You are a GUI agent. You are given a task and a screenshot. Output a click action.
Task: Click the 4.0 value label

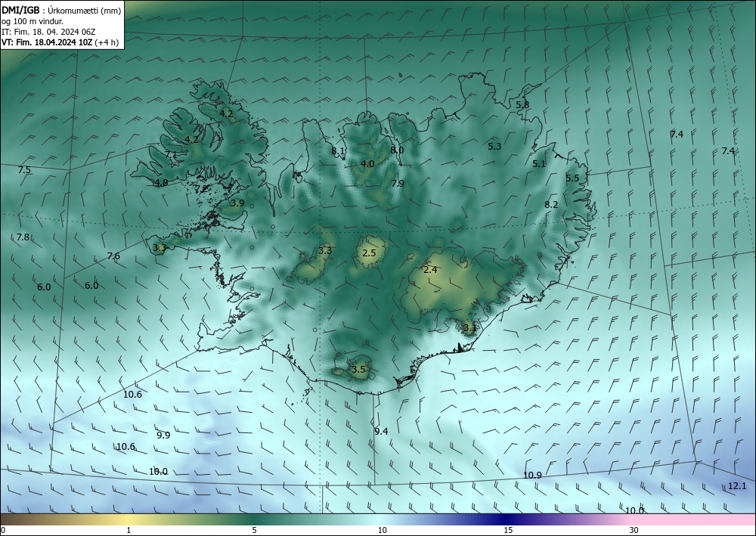pyautogui.click(x=367, y=164)
